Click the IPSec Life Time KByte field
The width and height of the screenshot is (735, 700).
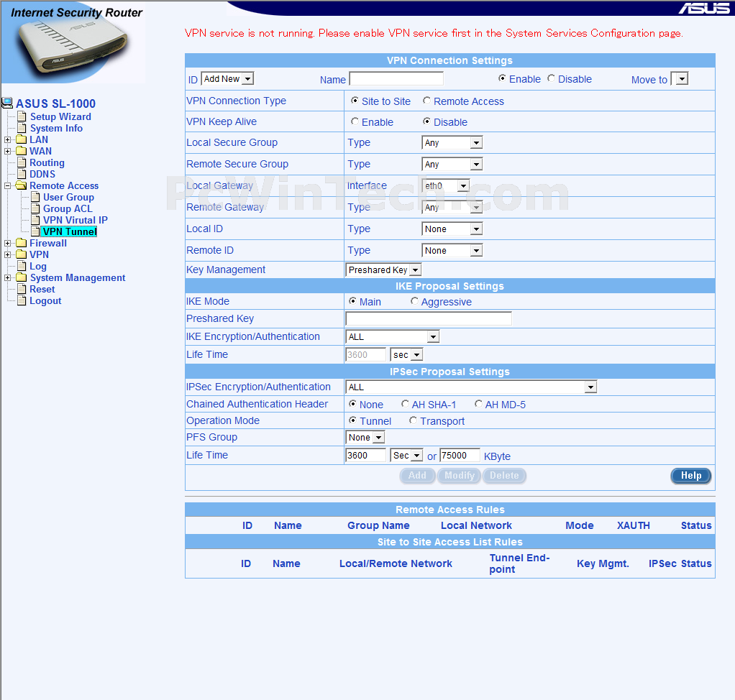point(460,455)
